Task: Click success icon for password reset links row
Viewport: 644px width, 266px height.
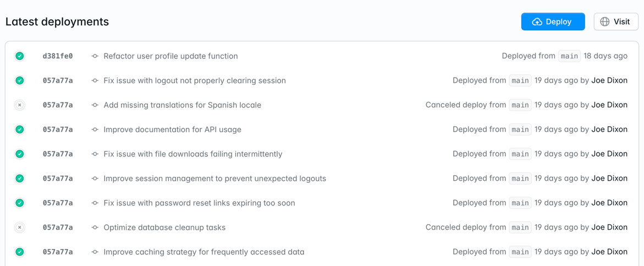Action: tap(19, 203)
